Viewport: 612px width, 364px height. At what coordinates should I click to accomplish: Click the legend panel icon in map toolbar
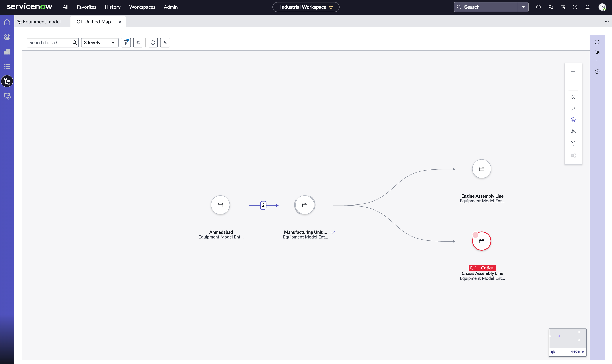(165, 42)
